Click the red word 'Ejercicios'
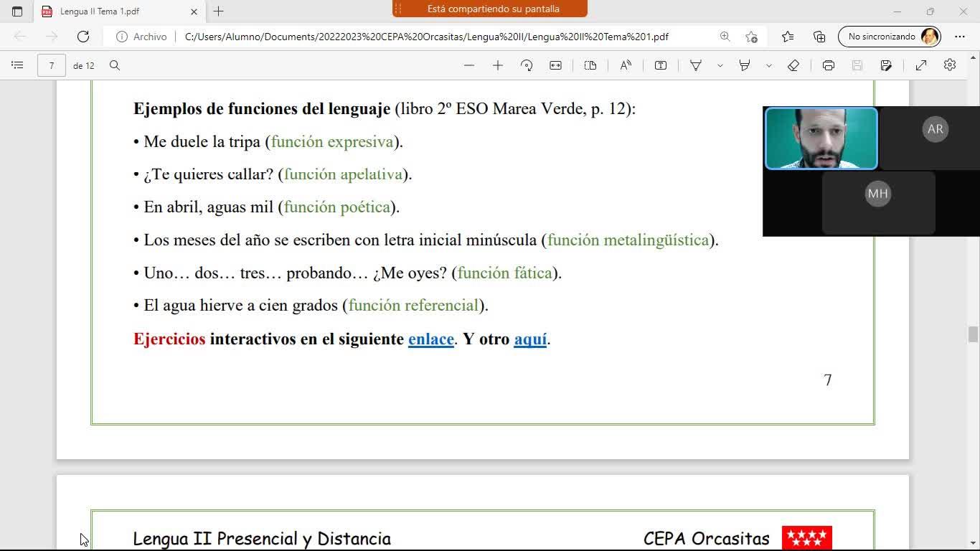Viewport: 980px width, 551px height. pyautogui.click(x=169, y=339)
